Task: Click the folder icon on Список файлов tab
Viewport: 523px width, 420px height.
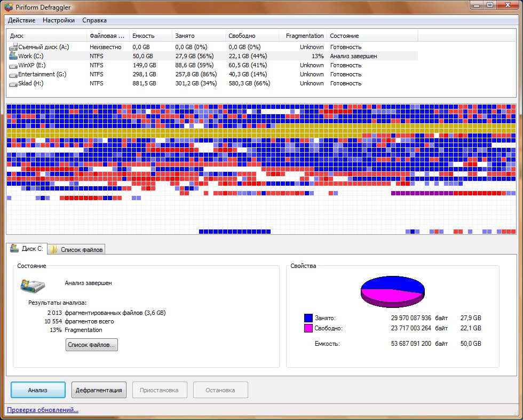Action: 53,249
